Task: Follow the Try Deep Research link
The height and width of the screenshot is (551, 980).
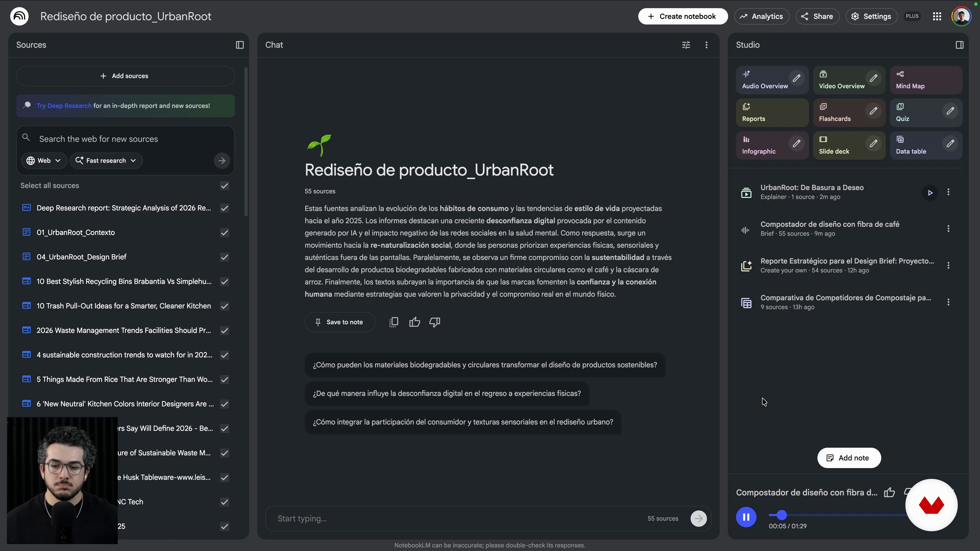Action: point(64,106)
